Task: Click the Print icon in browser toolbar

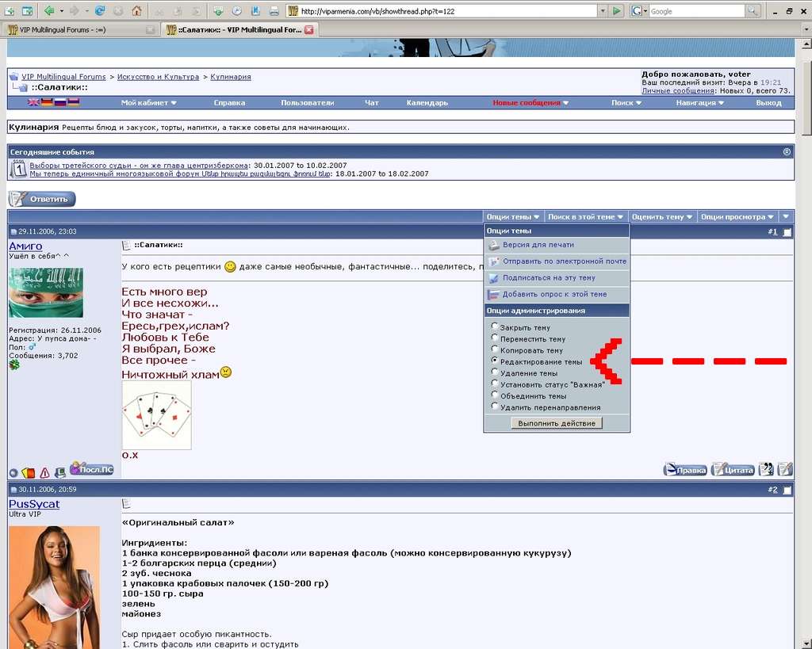Action: (x=274, y=11)
